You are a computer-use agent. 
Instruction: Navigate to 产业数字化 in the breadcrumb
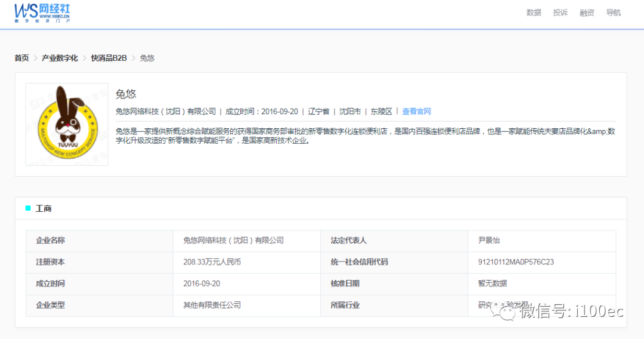click(60, 58)
